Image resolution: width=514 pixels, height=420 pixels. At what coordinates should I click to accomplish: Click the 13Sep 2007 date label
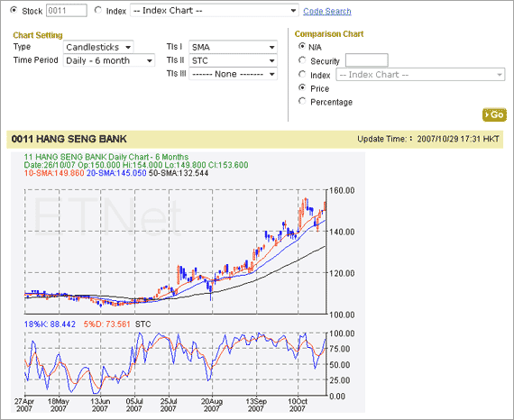pyautogui.click(x=256, y=405)
